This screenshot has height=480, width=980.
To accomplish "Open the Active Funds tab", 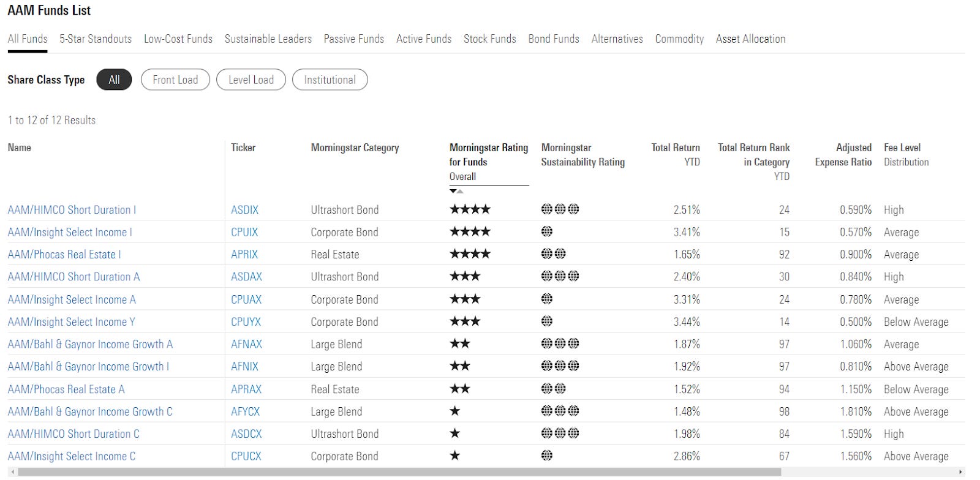I will tap(424, 39).
